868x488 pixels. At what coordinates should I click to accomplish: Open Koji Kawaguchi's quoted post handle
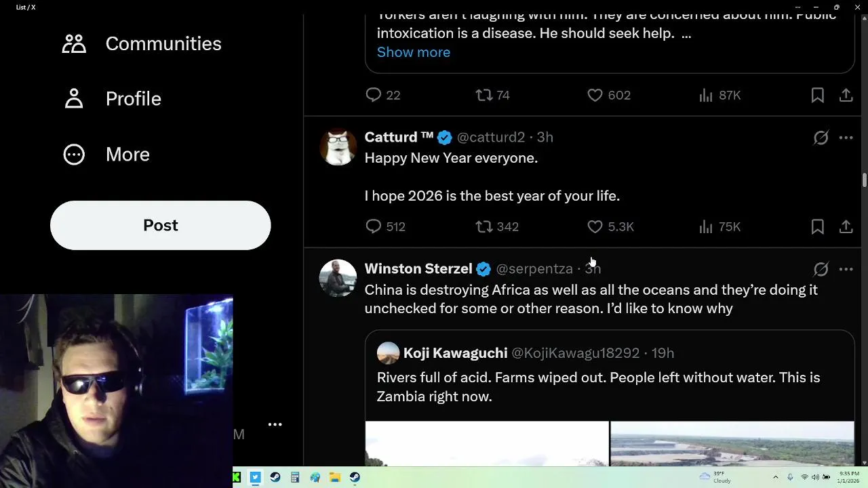coord(575,353)
